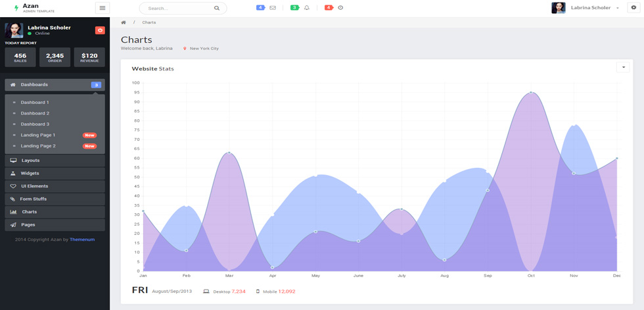Click the Desktop laptop icon below chart
Viewport: 644px width, 310px height.
tap(206, 292)
